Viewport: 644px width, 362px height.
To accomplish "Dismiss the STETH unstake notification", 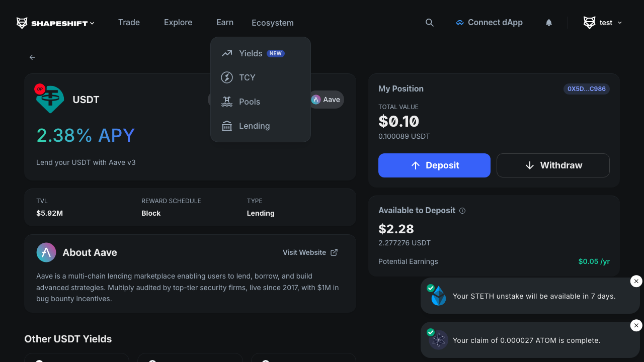I will [x=636, y=281].
